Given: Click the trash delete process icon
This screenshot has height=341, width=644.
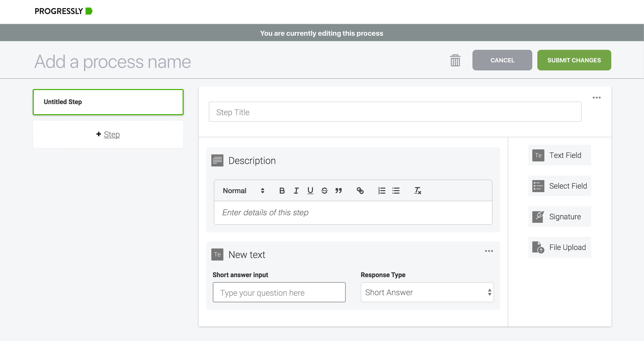Looking at the screenshot, I should click(x=455, y=60).
